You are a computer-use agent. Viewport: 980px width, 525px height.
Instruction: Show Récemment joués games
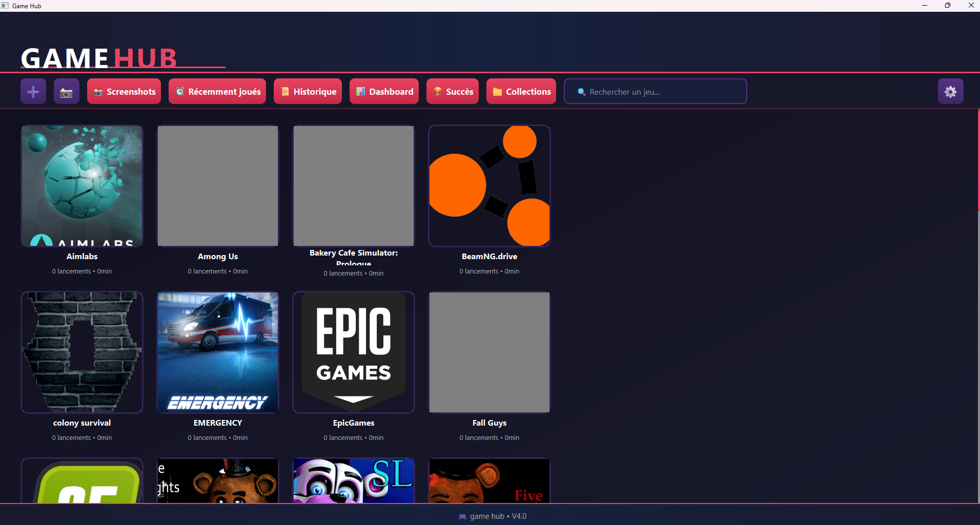(x=217, y=92)
